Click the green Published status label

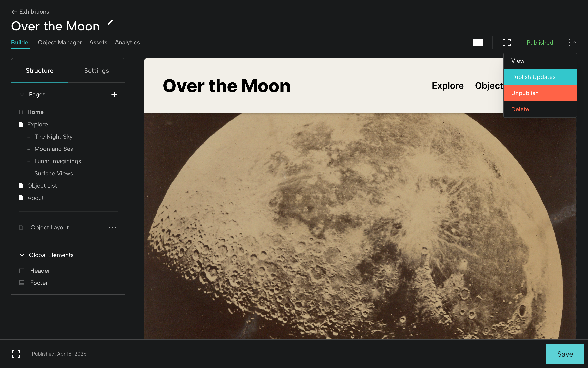pyautogui.click(x=540, y=43)
